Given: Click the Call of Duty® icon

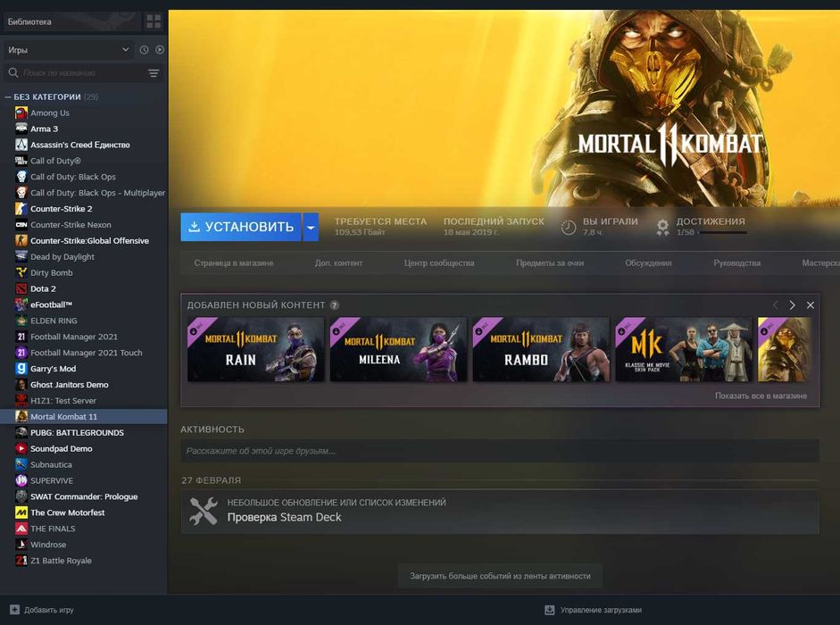Looking at the screenshot, I should [x=21, y=161].
